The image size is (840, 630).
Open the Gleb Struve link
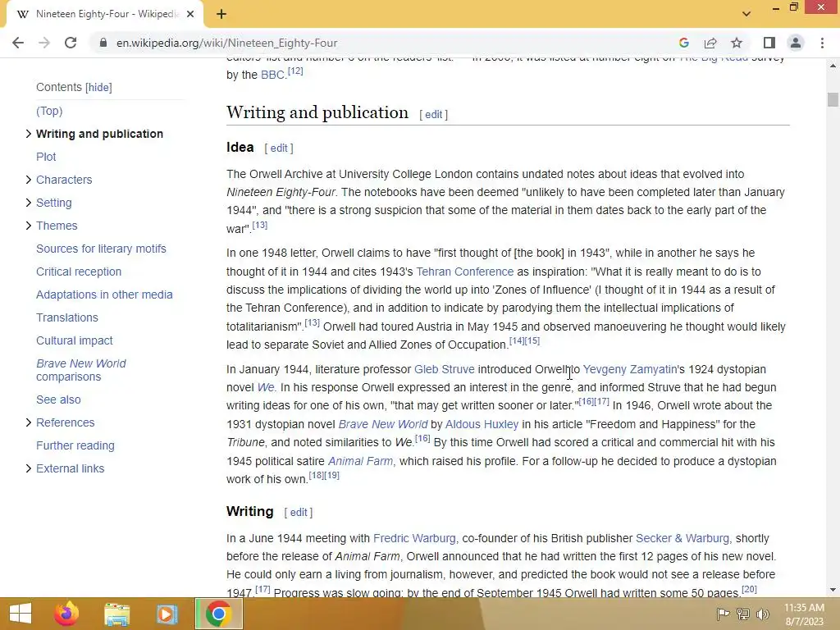(x=444, y=369)
